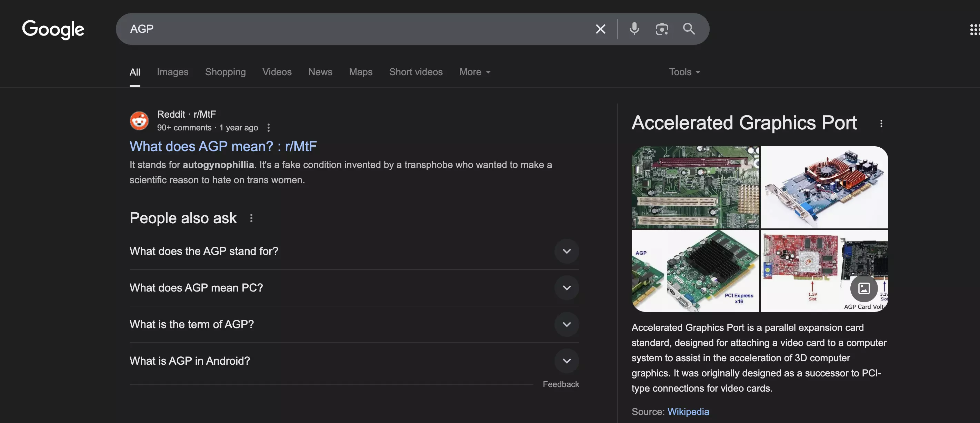Click the Google logo
The width and height of the screenshot is (980, 423).
click(x=53, y=29)
